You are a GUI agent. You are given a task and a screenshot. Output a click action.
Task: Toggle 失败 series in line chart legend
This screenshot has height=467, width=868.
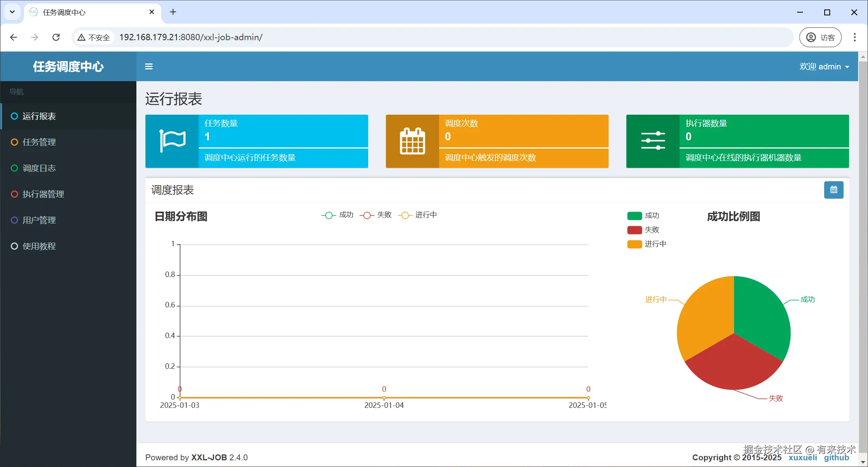tap(376, 215)
